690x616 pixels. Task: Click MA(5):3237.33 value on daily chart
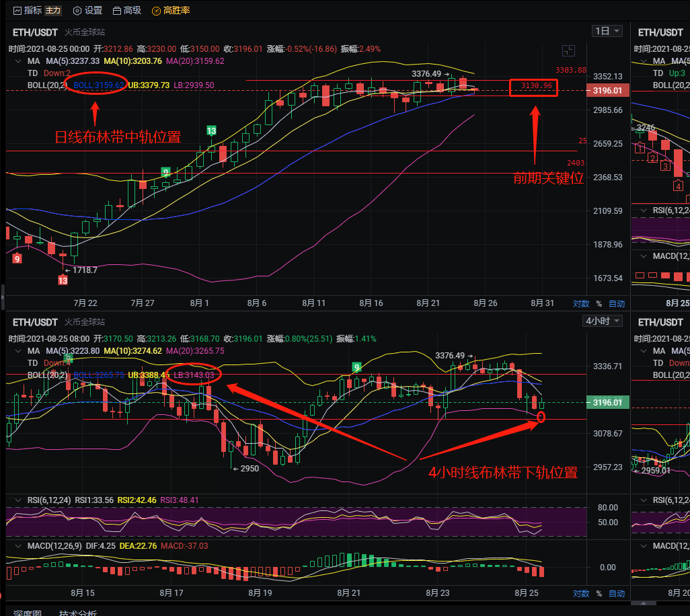(73, 61)
